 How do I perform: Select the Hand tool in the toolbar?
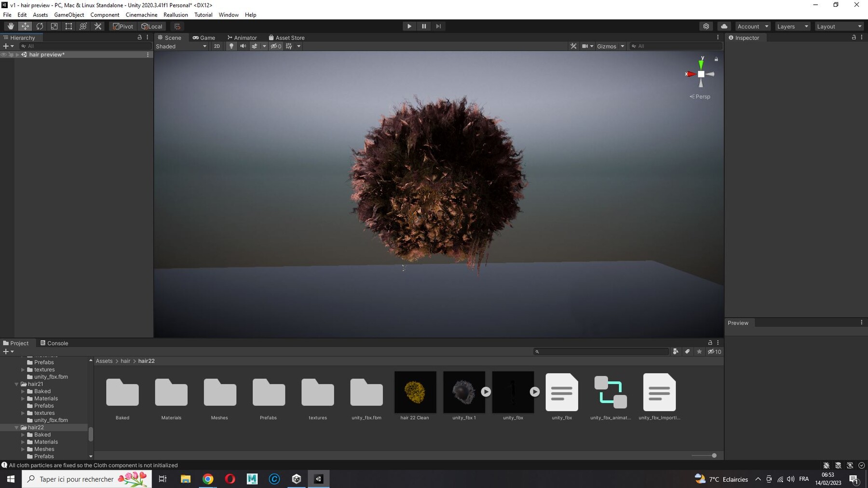11,26
